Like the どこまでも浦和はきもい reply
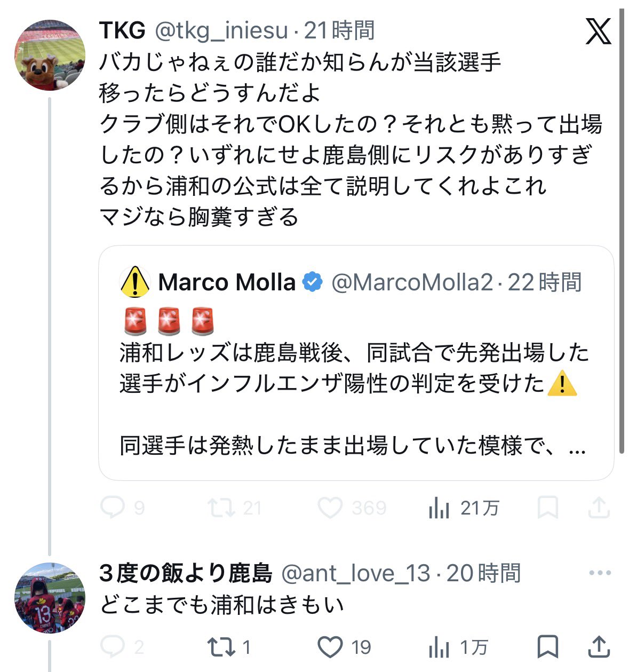Image resolution: width=629 pixels, height=672 pixels. pyautogui.click(x=330, y=647)
